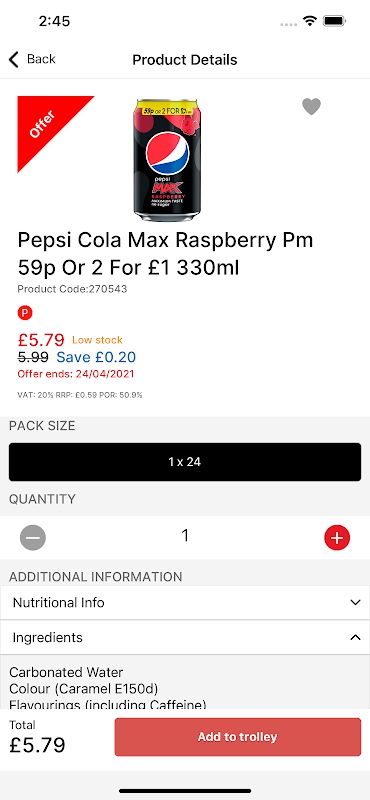Image resolution: width=370 pixels, height=800 pixels.
Task: Decrease quantity with the grey minus button
Action: (33, 537)
